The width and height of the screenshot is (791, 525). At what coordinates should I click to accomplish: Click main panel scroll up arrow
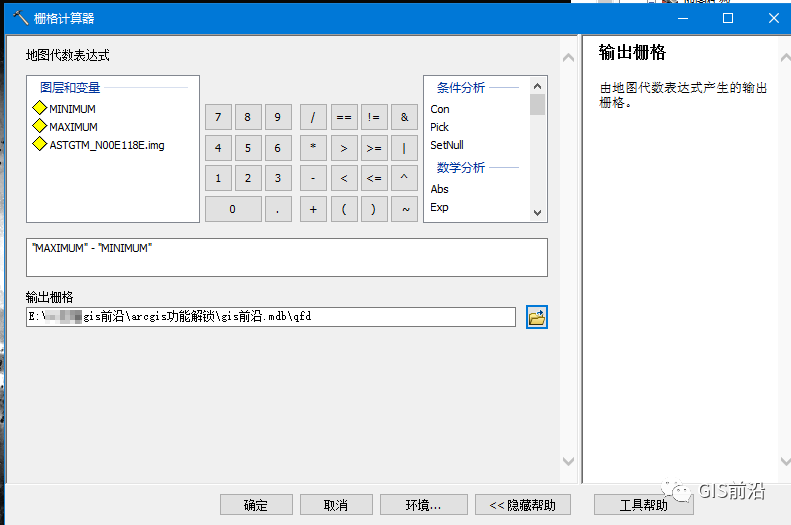(x=568, y=57)
